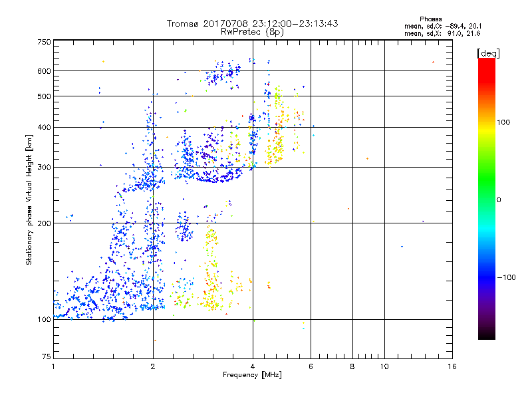Click the '75' y-axis tick label
Image resolution: width=532 pixels, height=399 pixels.
[x=47, y=356]
